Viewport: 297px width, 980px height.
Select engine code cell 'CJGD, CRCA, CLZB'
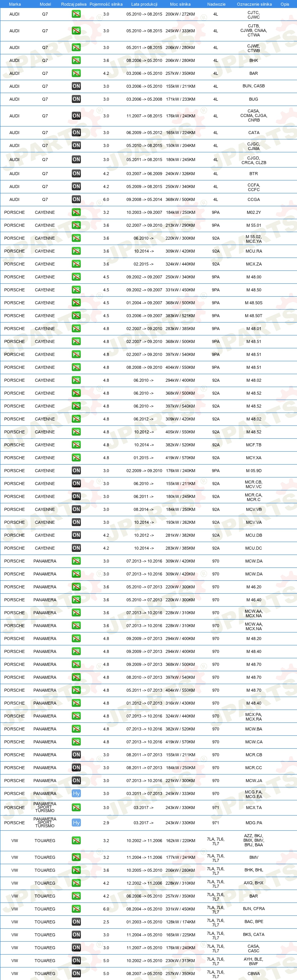254,160
